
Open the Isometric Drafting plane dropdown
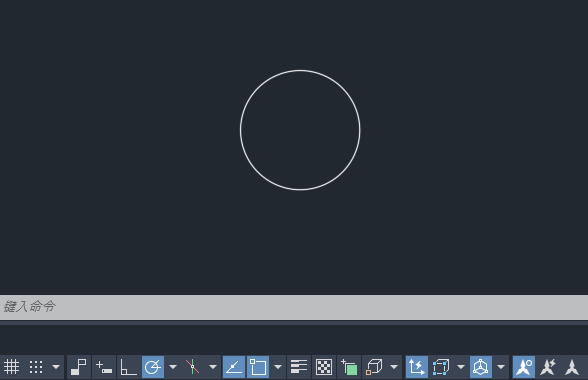(x=213, y=367)
